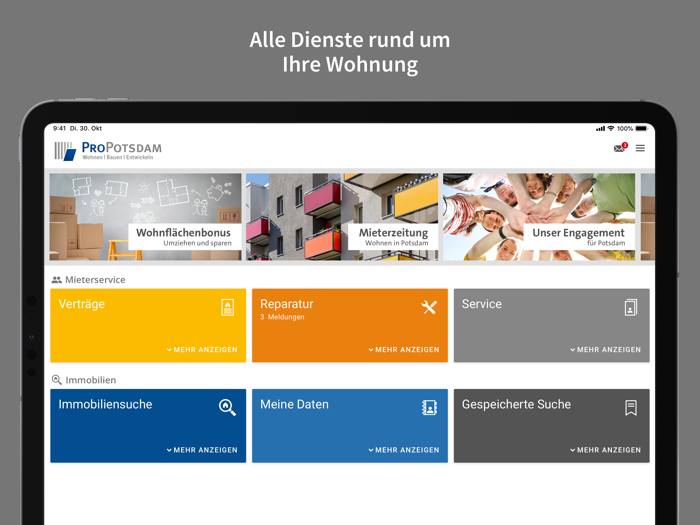Open the Meine Daten tile title
The image size is (700, 525).
(x=294, y=404)
